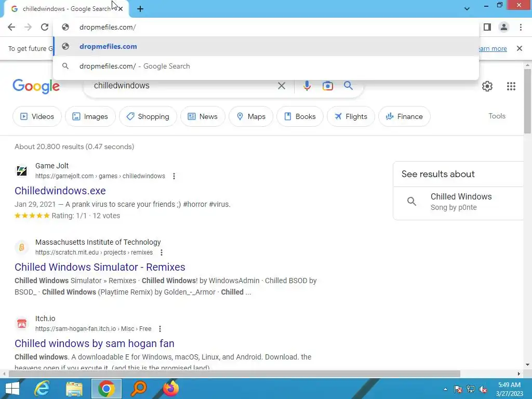This screenshot has width=532, height=399.
Task: Switch to the Videos filter
Action: click(x=37, y=116)
